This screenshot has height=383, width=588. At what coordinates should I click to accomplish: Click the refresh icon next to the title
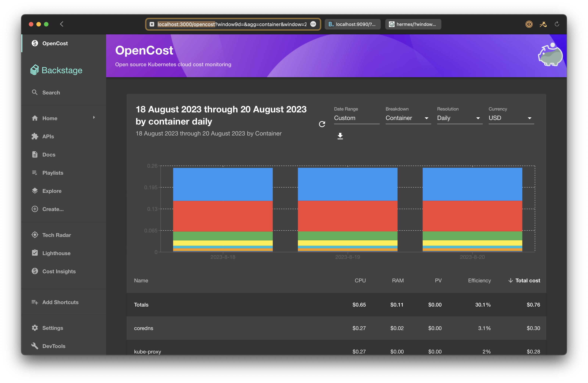click(322, 124)
